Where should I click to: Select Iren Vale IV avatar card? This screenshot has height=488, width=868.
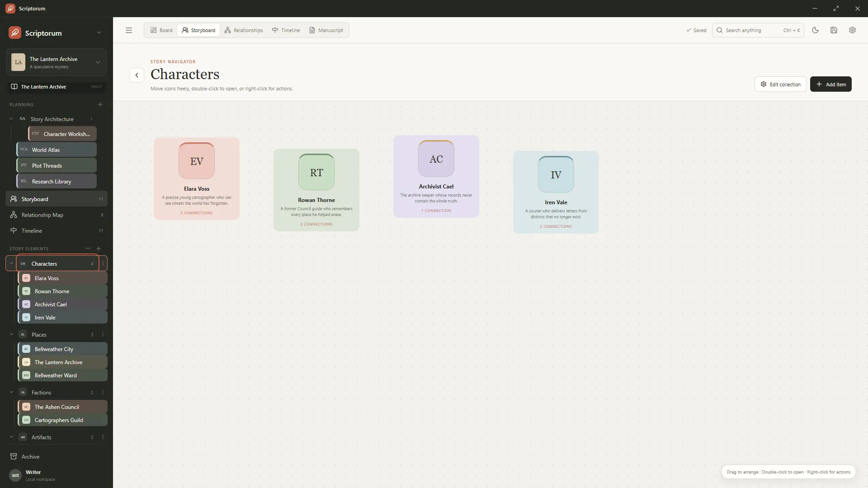[556, 174]
